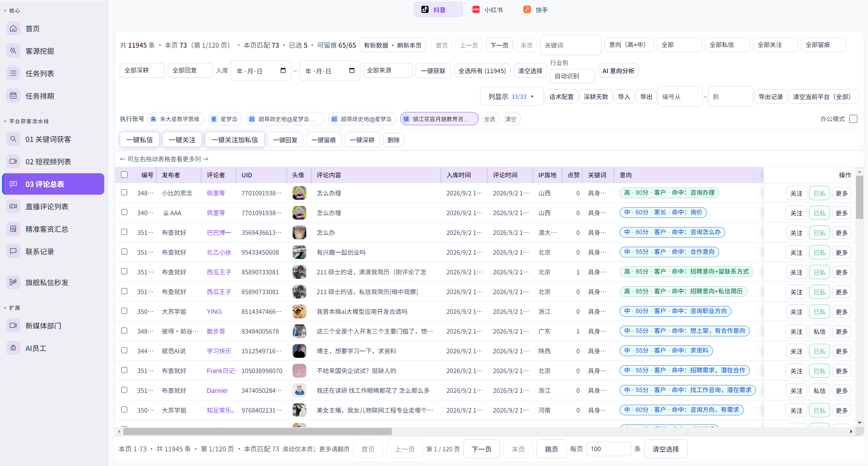Focus the 关键词 search input field
Image resolution: width=868 pixels, height=466 pixels.
[571, 45]
